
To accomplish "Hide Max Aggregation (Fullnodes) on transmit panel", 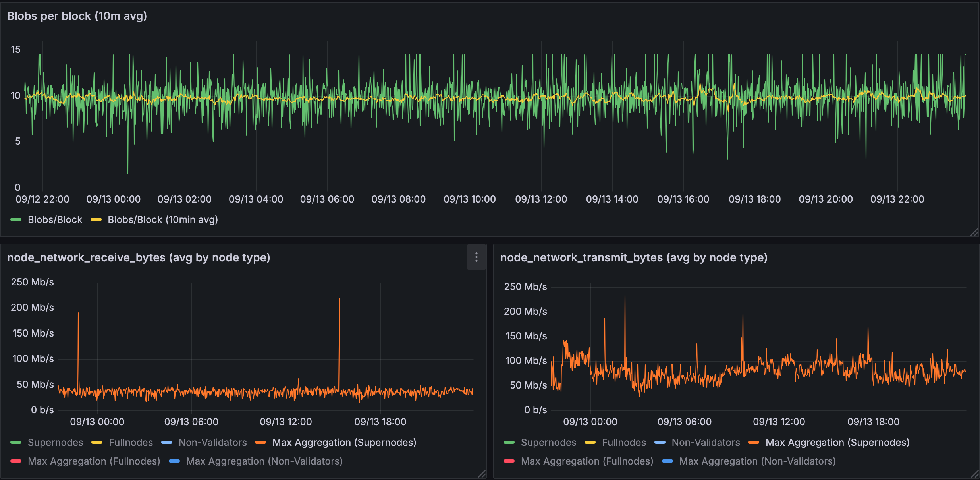I will coord(587,461).
